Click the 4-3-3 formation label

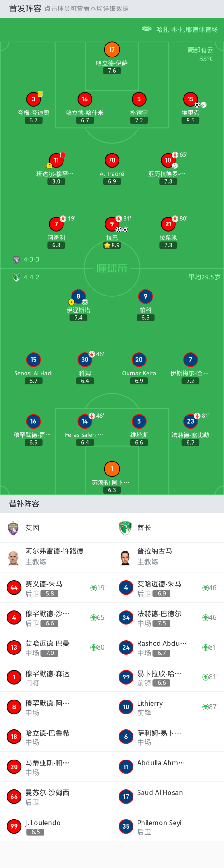[x=31, y=259]
